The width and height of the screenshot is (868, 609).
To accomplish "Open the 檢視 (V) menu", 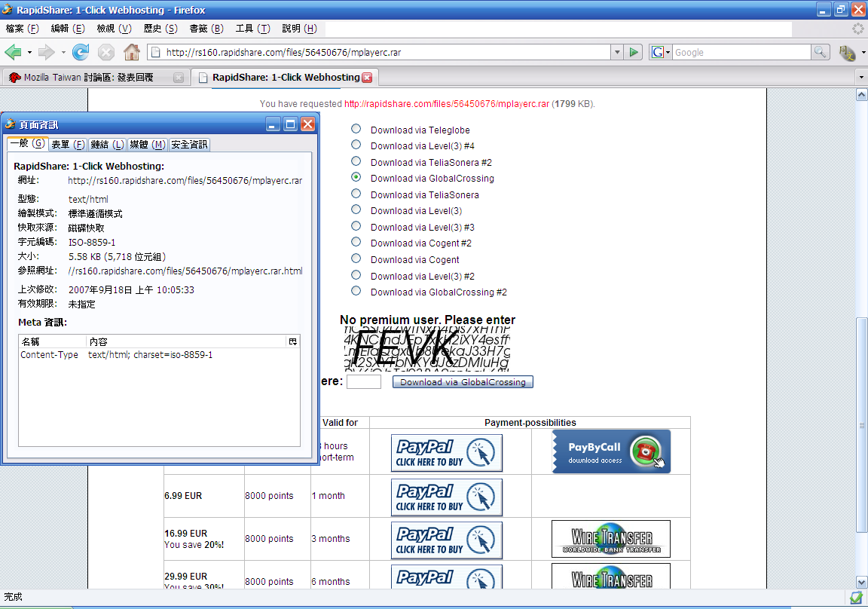I will tap(114, 29).
